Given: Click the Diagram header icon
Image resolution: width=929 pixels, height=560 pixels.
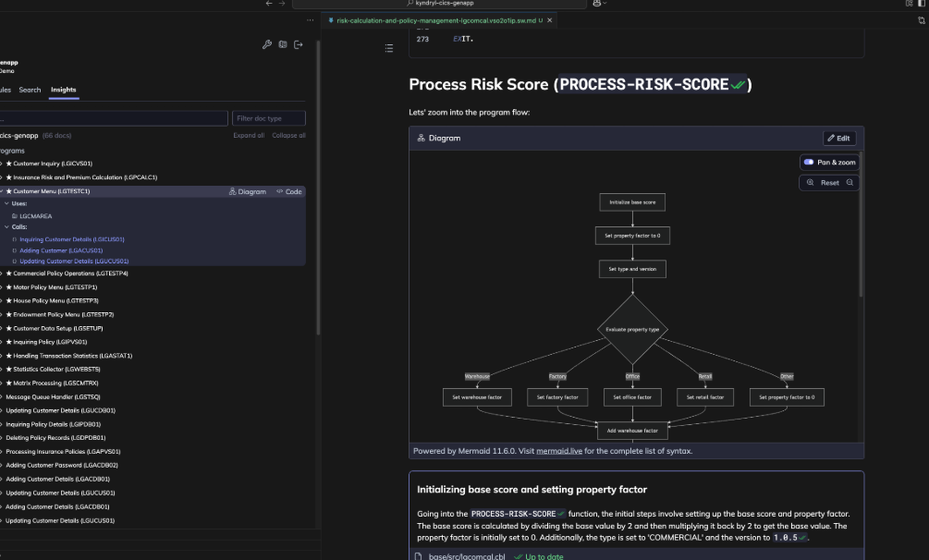Looking at the screenshot, I should coord(421,138).
